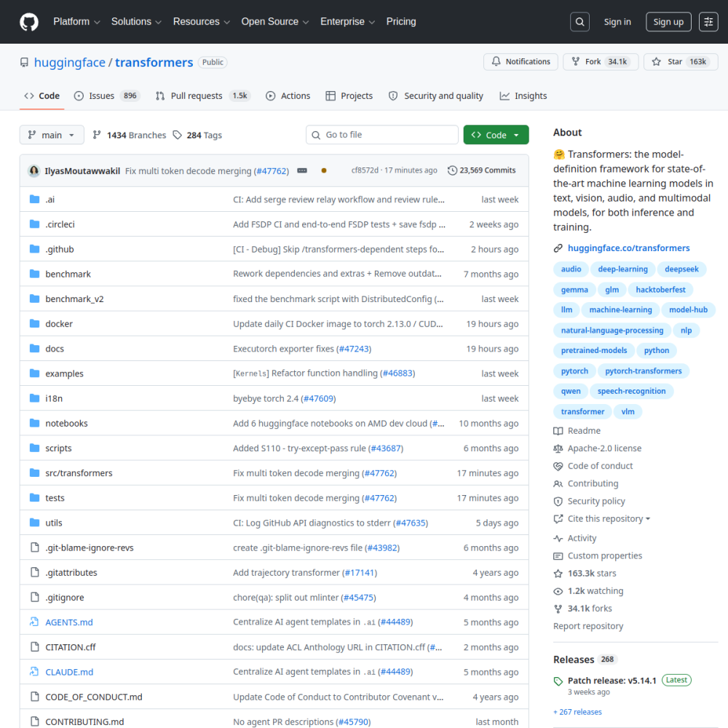Click the 284 Tags link
The width and height of the screenshot is (728, 728).
197,135
